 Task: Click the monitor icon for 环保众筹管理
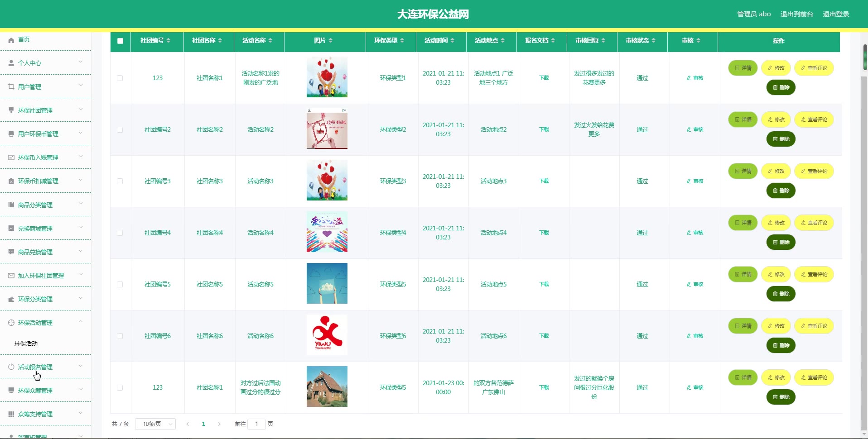(11, 391)
